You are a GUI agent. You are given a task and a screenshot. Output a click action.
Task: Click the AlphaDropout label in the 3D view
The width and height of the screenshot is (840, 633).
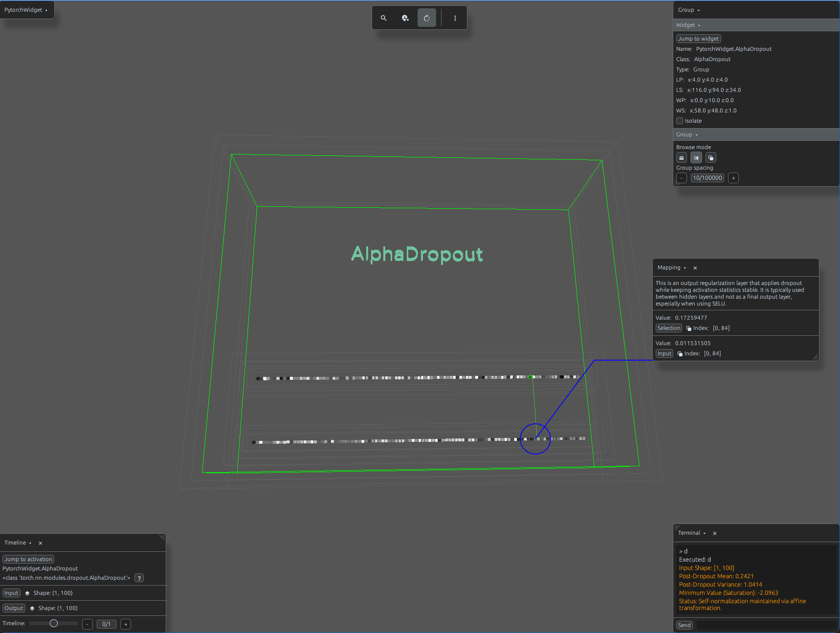click(417, 254)
